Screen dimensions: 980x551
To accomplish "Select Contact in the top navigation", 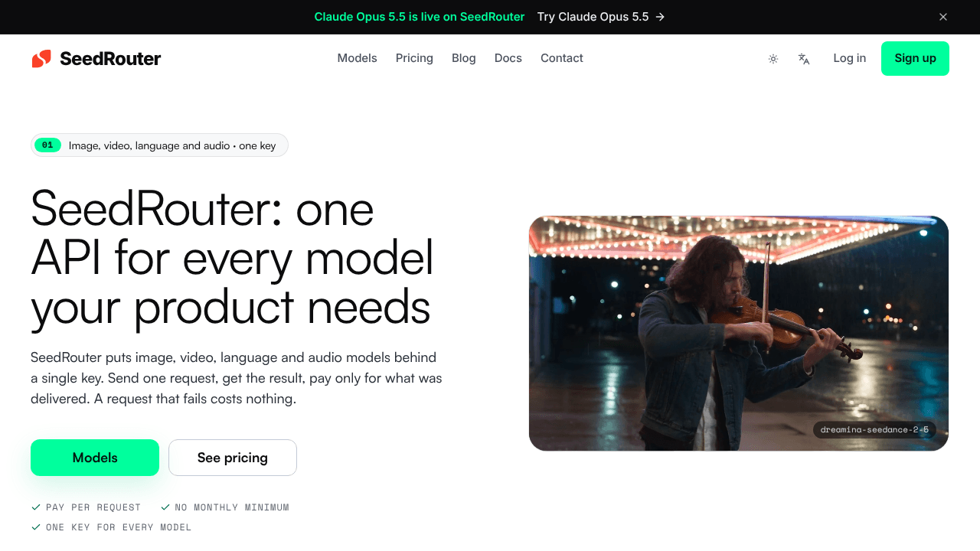I will [562, 58].
